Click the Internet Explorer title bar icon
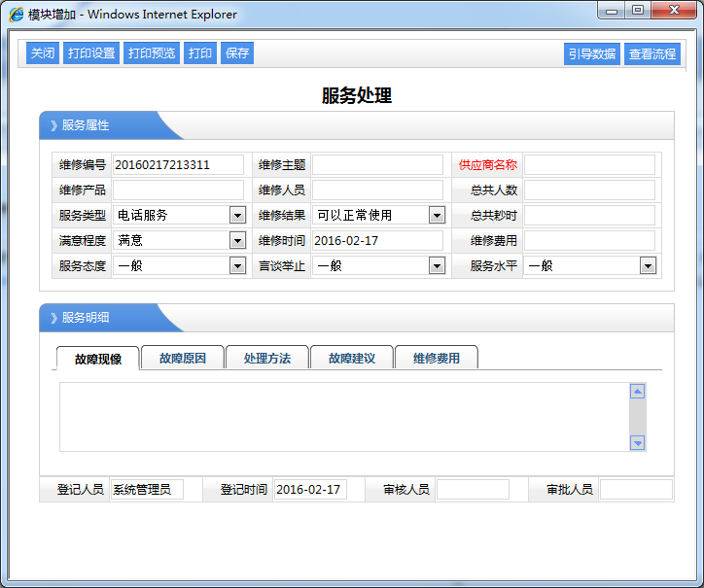Viewport: 704px width, 588px height. 17,15
